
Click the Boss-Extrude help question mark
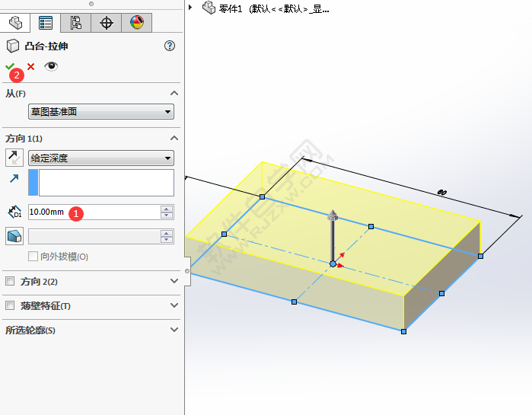pyautogui.click(x=170, y=46)
